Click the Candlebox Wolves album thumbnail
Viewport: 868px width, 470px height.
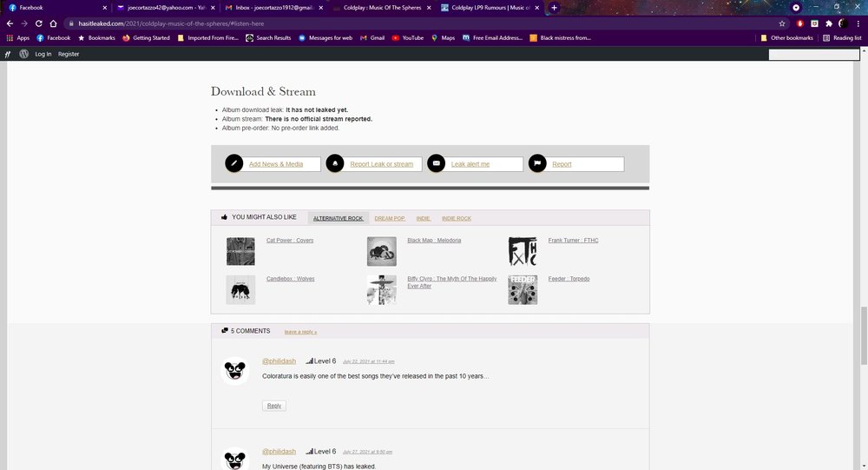click(240, 290)
